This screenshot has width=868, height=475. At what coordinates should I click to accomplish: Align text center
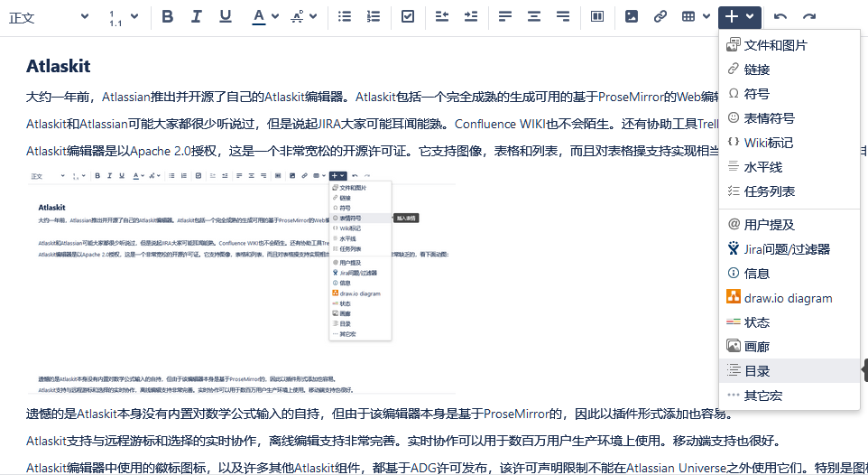[x=533, y=16]
